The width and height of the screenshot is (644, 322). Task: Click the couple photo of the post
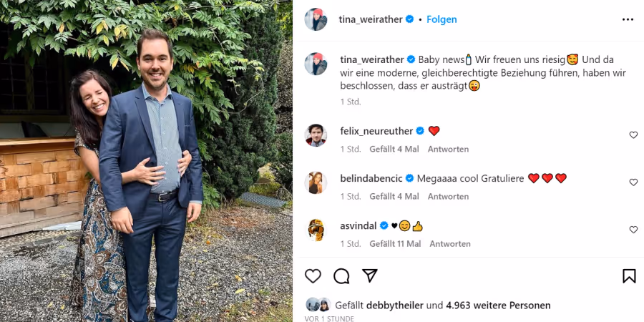click(146, 161)
